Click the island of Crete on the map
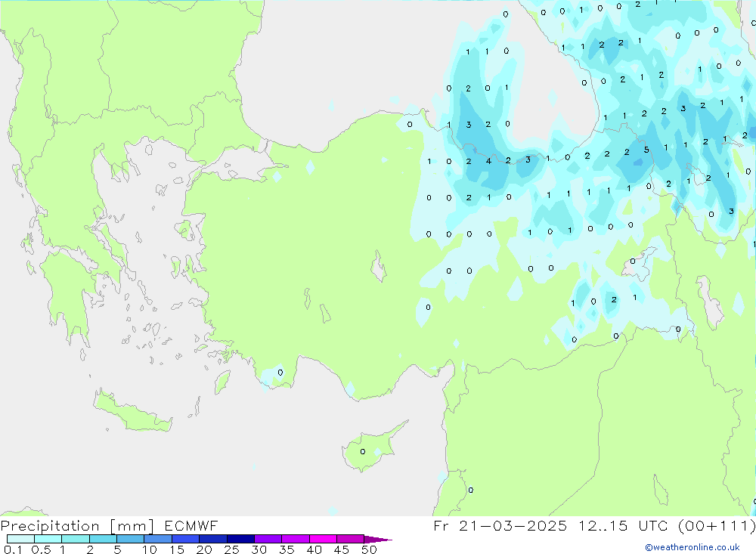This screenshot has height=554, width=756. click(x=132, y=413)
